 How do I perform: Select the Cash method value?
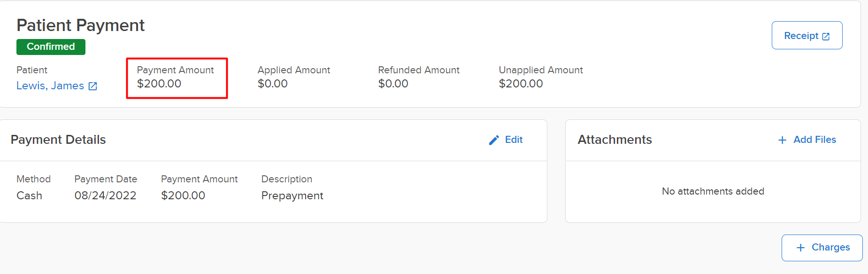(29, 196)
